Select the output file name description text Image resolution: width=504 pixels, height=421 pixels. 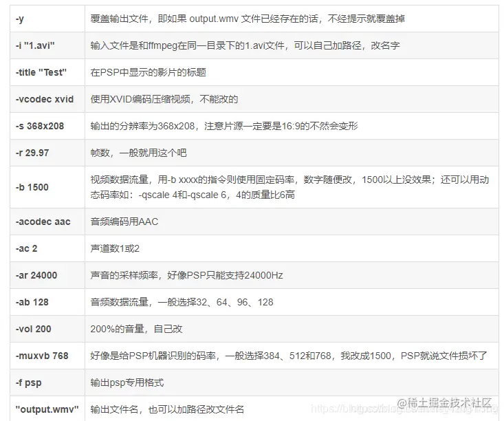point(167,409)
